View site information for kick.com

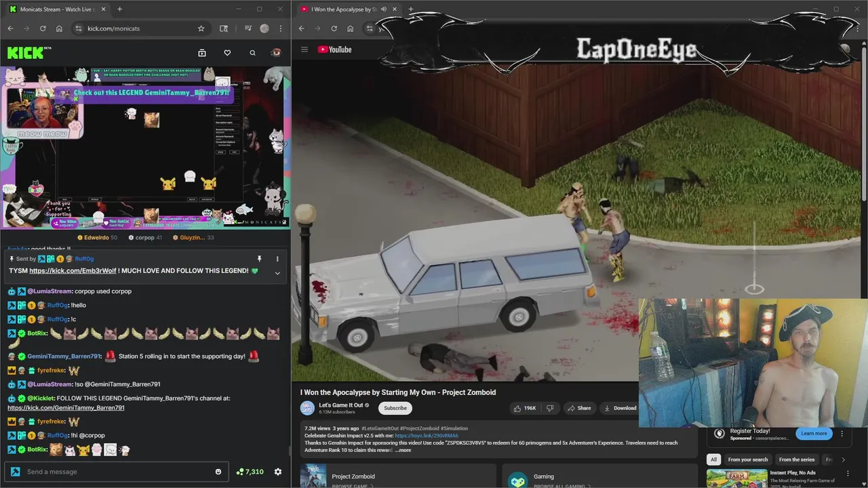coord(78,28)
